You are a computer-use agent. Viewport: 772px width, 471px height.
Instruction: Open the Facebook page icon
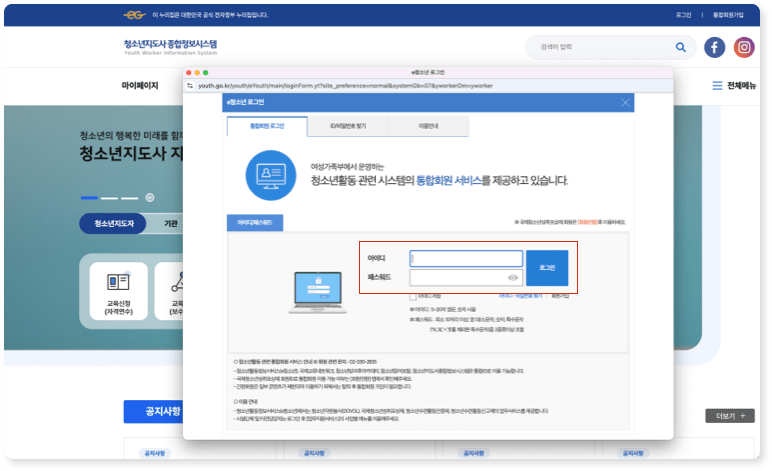coord(714,47)
